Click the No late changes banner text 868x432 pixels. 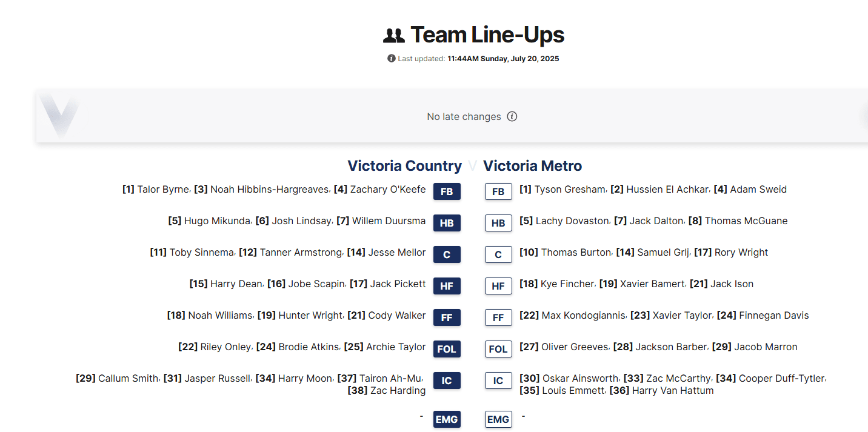(x=464, y=116)
